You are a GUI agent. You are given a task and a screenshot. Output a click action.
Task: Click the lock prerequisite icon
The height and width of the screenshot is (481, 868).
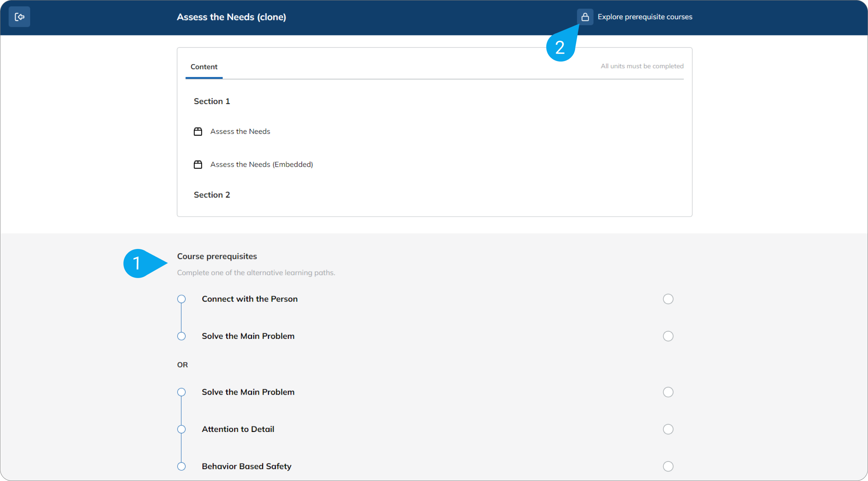(x=585, y=17)
